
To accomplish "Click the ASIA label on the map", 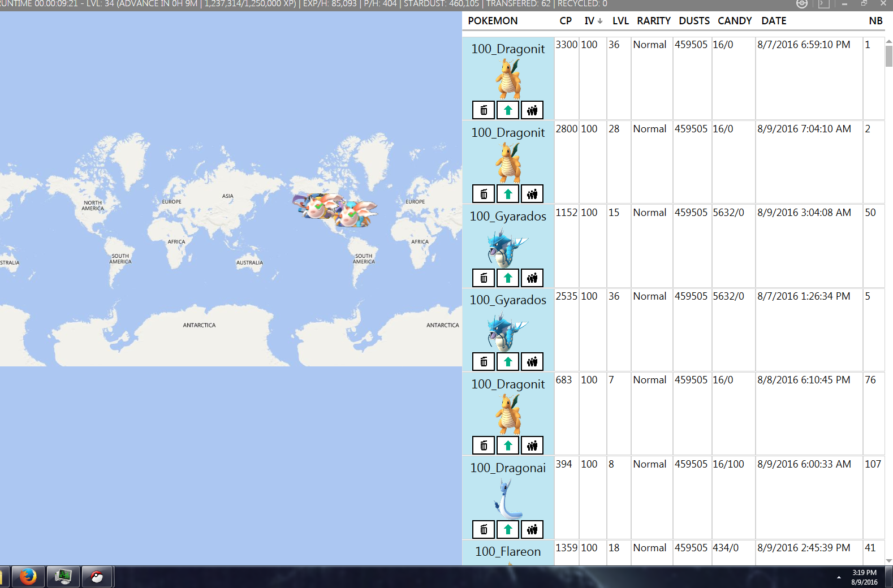I will pyautogui.click(x=228, y=196).
